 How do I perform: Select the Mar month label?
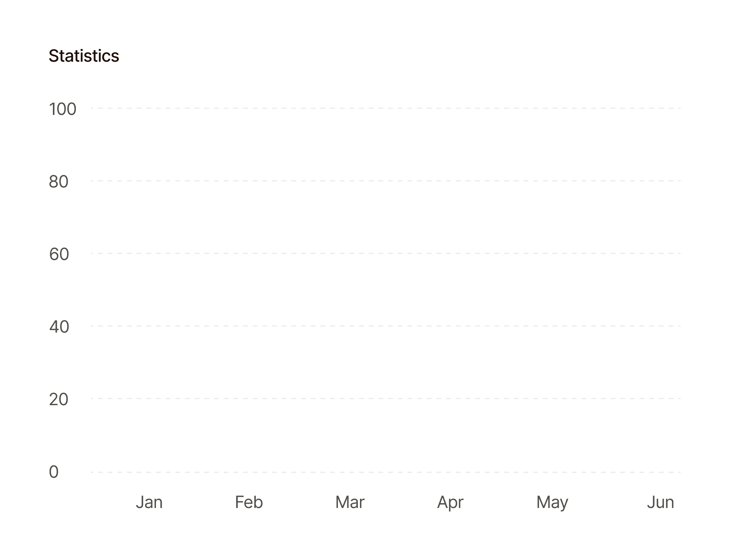350,502
